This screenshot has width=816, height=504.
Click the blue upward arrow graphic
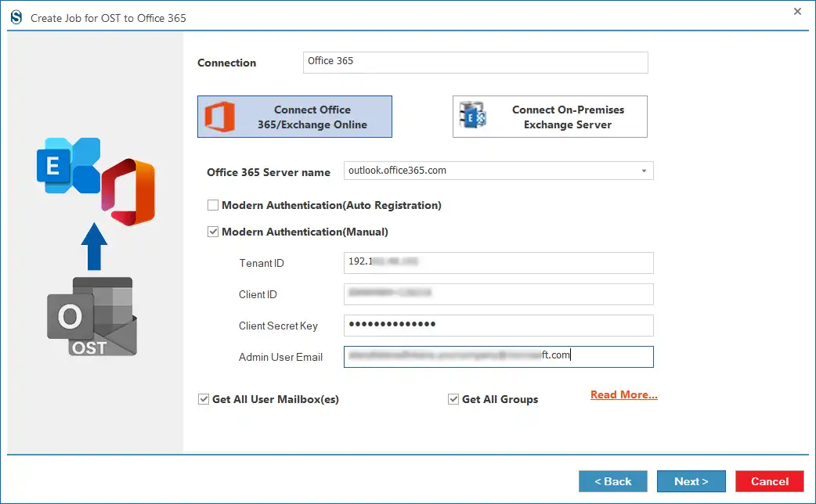click(x=94, y=247)
